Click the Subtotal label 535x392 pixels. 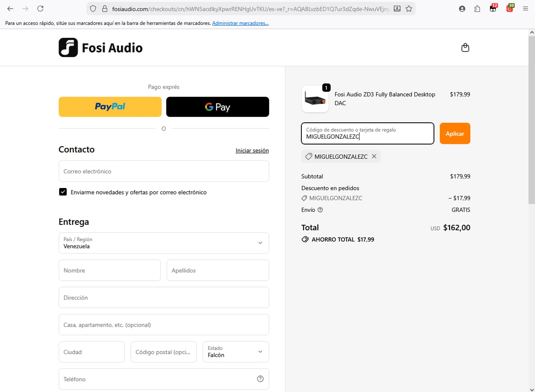[312, 176]
